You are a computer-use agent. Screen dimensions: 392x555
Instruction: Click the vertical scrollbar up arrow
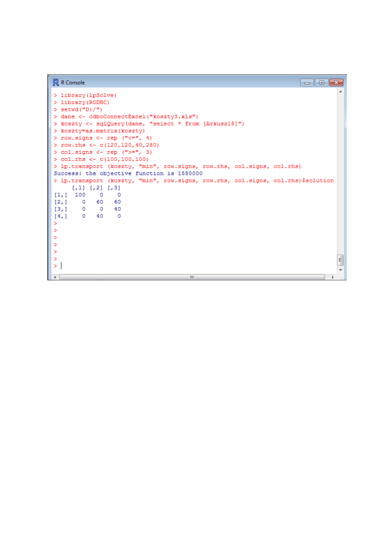coord(340,91)
